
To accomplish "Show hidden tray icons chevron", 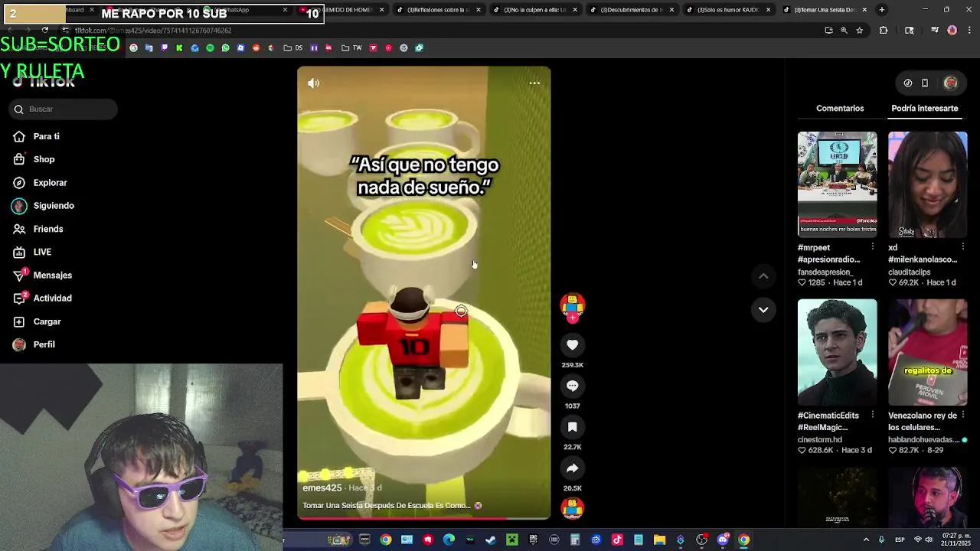I will pos(866,540).
